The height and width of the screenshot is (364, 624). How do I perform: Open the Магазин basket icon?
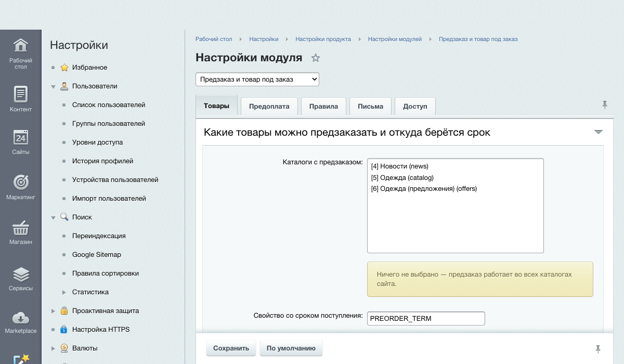(21, 228)
